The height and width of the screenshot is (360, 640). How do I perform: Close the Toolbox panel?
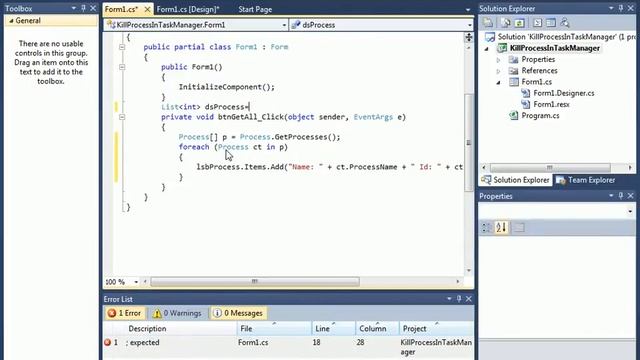pyautogui.click(x=93, y=8)
